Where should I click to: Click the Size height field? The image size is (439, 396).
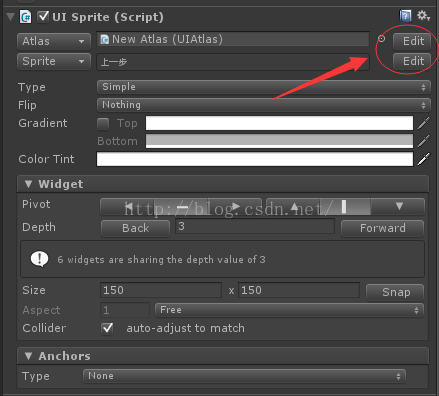(299, 290)
